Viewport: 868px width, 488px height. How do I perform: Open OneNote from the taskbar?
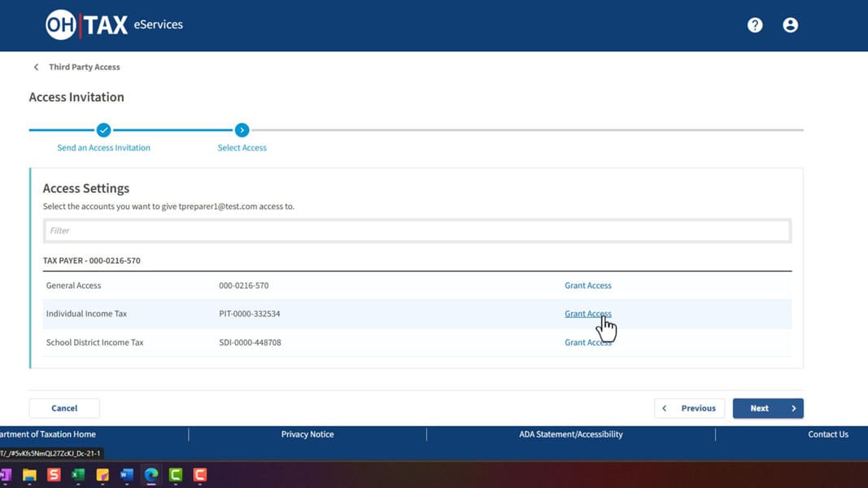click(6, 475)
